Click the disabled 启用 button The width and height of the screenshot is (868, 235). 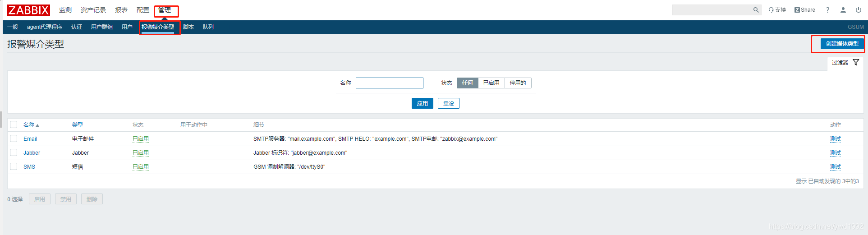[40, 199]
